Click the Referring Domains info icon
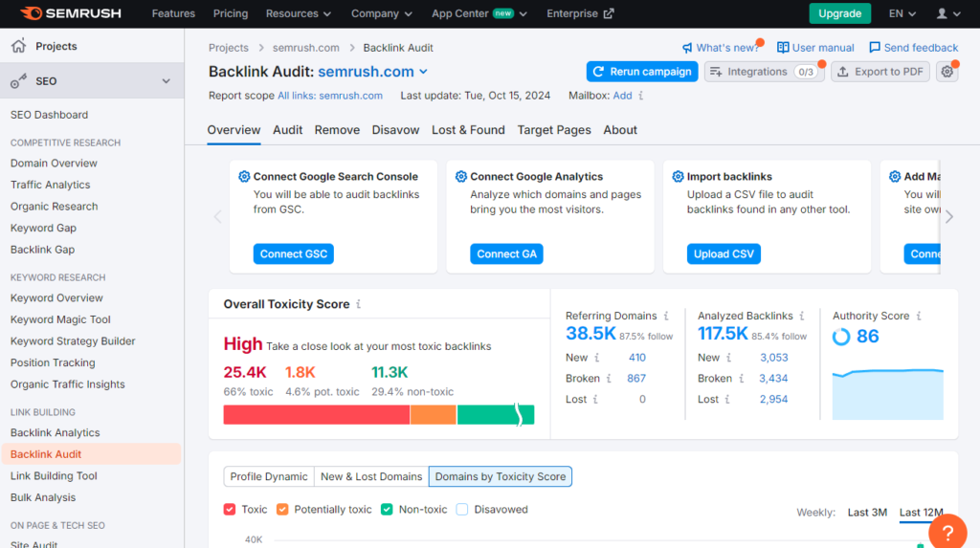 666,316
